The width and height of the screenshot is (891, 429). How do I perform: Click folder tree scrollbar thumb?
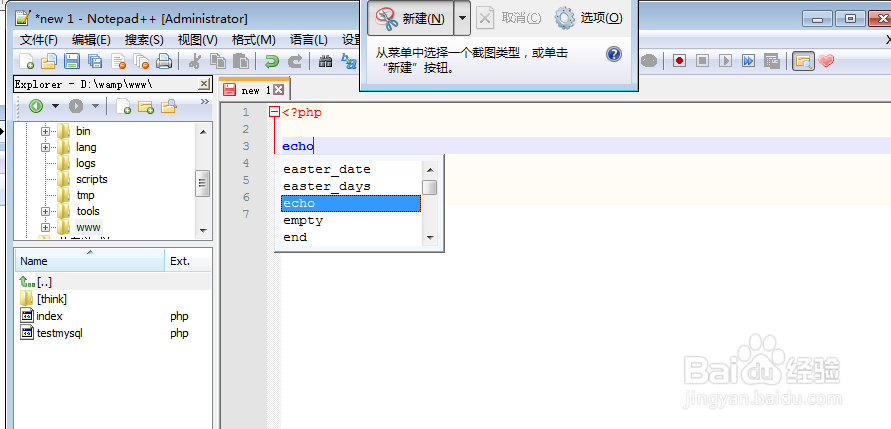coord(202,184)
